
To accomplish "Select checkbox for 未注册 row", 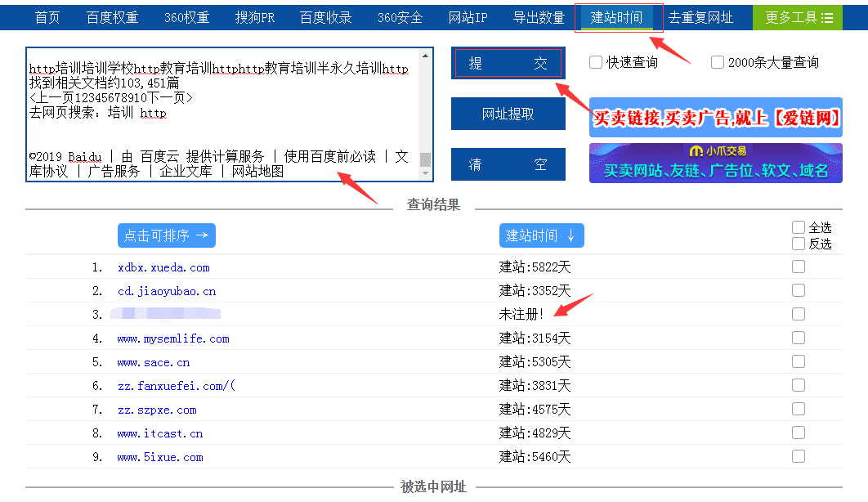I will pyautogui.click(x=799, y=314).
